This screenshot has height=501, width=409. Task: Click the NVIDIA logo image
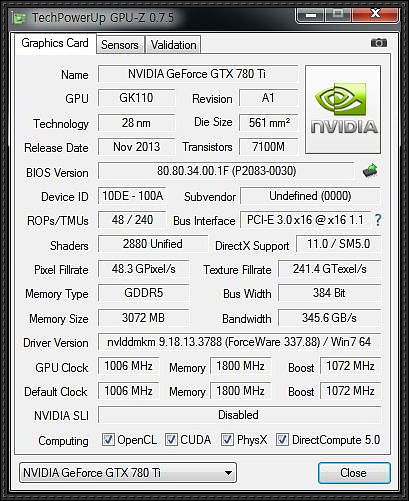343,109
